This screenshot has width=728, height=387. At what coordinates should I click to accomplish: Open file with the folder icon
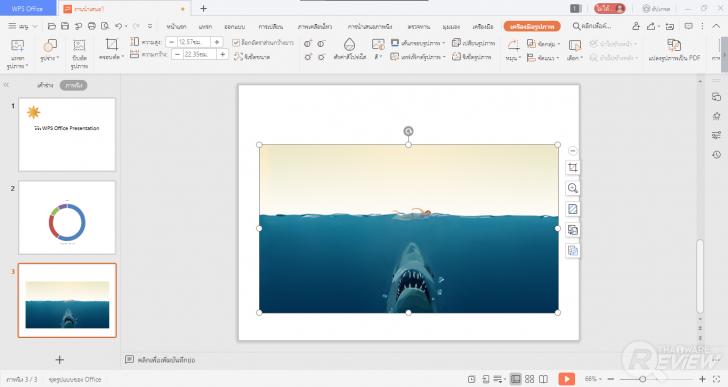(52, 26)
